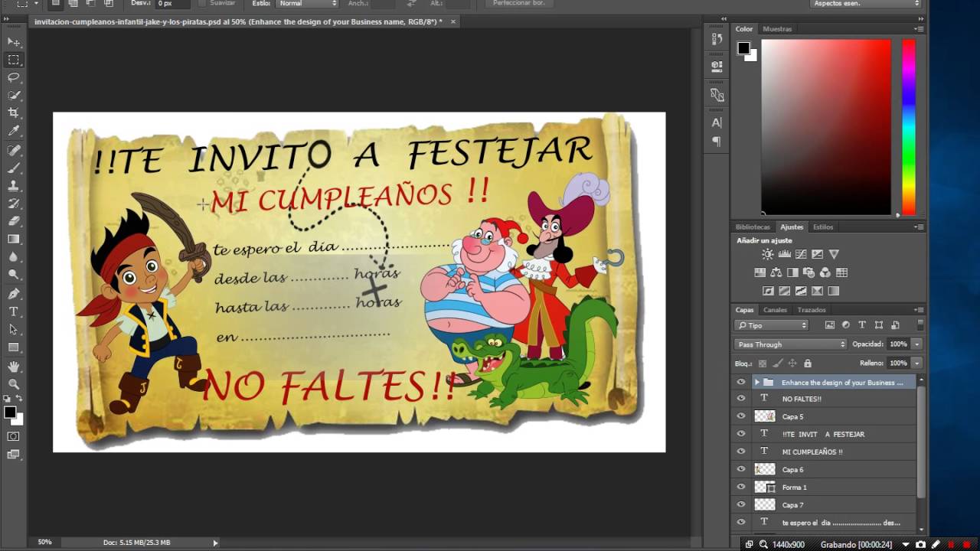Open the Character panel icon
Viewport: 980px width, 551px height.
(x=717, y=122)
